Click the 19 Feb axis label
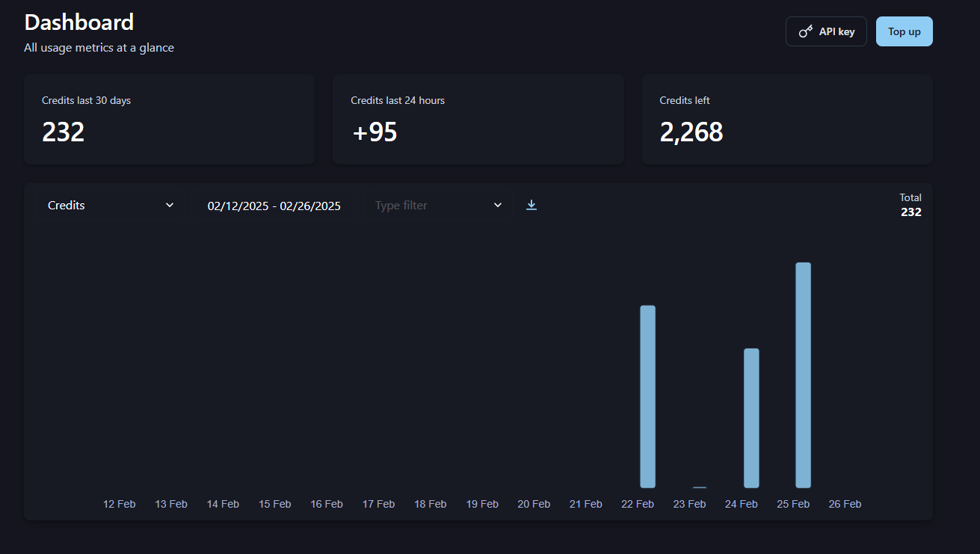The image size is (980, 554). click(x=482, y=504)
